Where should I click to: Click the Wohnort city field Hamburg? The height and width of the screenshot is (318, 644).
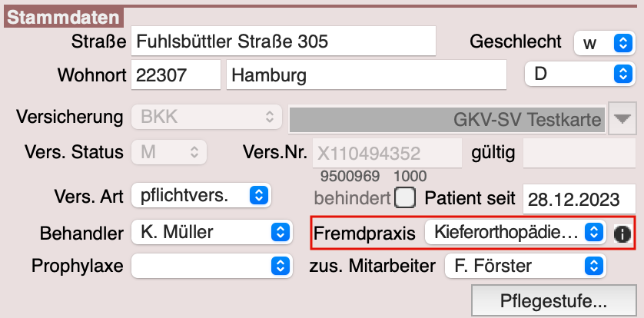366,76
